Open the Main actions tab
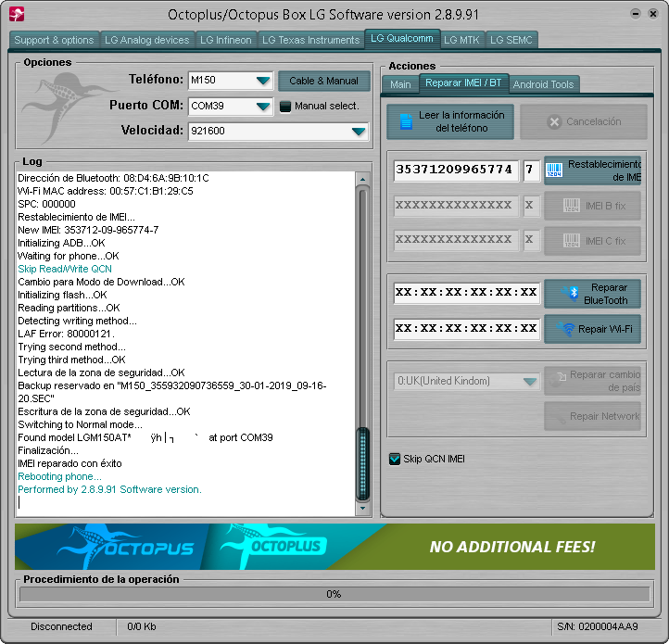669x644 pixels. [400, 84]
